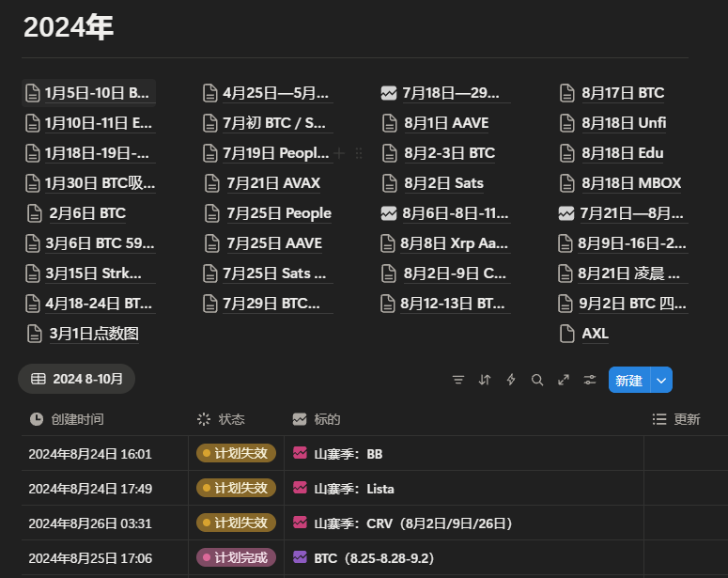Open the BTC（8.25-8.28-9.2）entry
This screenshot has width=728, height=578.
(x=374, y=558)
